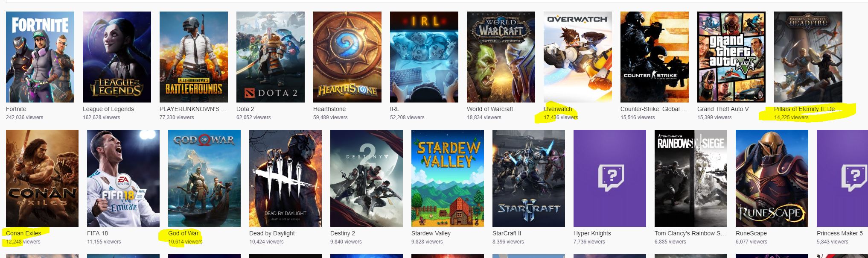This screenshot has height=258, width=868.
Task: Open the IRL category thumbnail
Action: [x=424, y=57]
